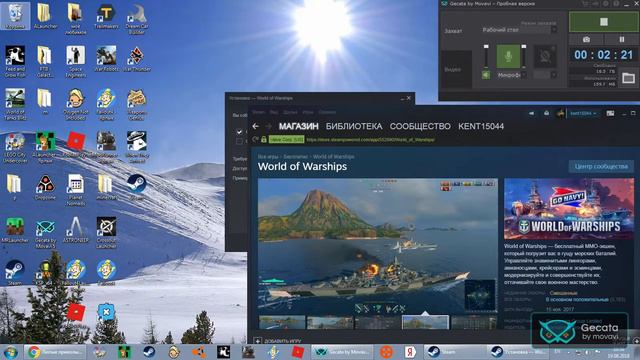
Task: Select the War Thunder desktop shortcut
Action: point(137,59)
